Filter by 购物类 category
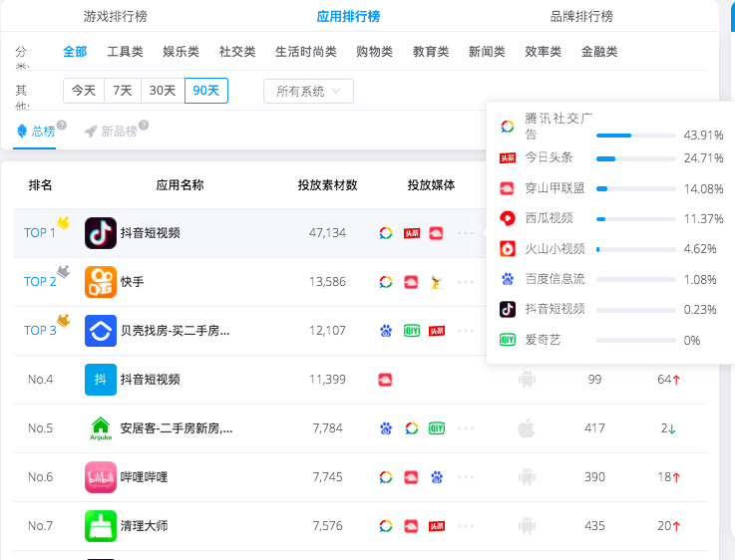The height and width of the screenshot is (560, 735). pyautogui.click(x=374, y=52)
